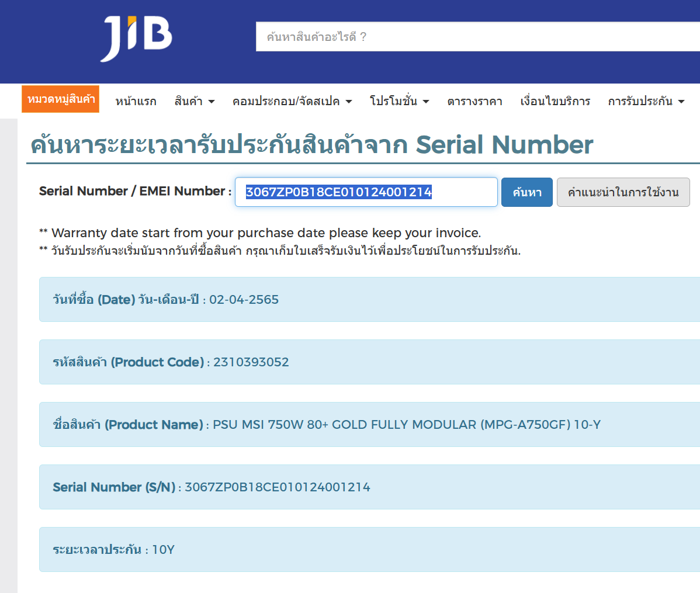
Task: Click the Product Name PSU MSI row
Action: click(369, 425)
